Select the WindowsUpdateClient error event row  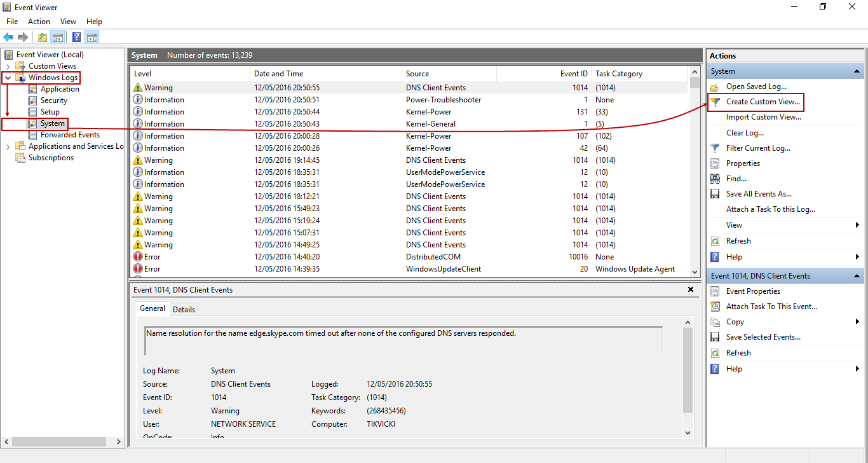[409, 269]
